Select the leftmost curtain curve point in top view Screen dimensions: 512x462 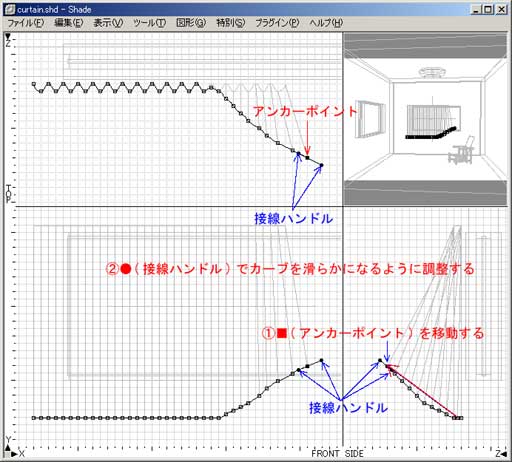pos(34,84)
